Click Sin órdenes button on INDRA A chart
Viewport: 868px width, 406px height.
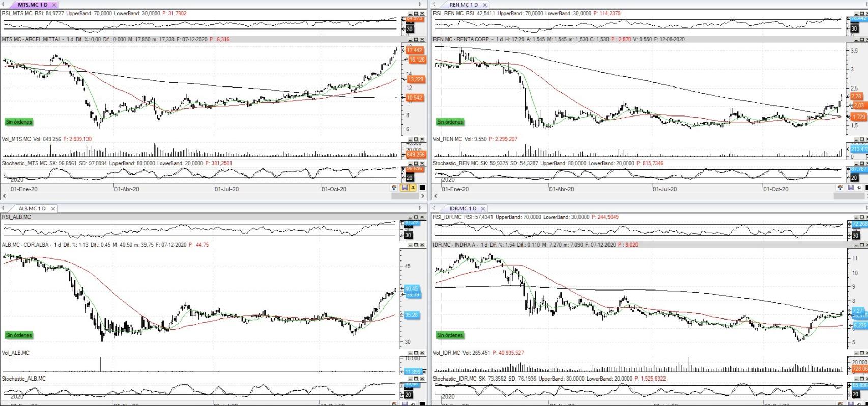[x=450, y=335]
